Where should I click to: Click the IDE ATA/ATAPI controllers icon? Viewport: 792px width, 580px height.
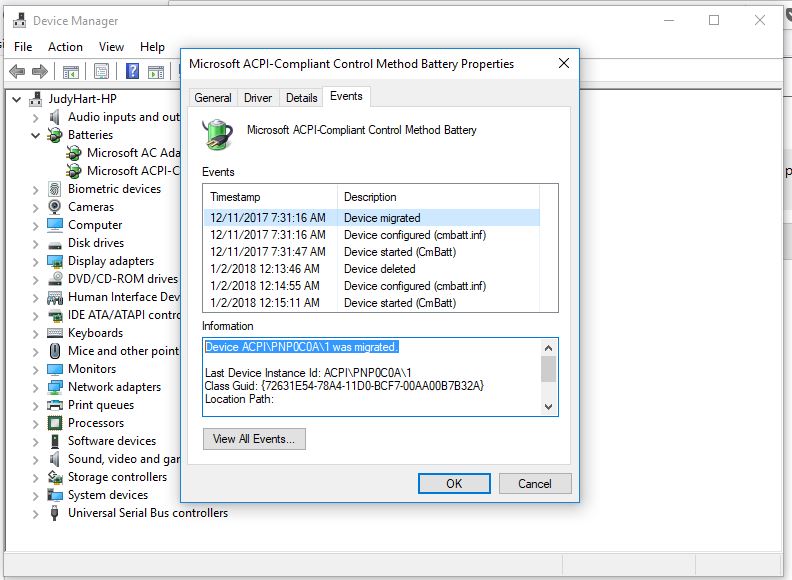click(x=55, y=316)
